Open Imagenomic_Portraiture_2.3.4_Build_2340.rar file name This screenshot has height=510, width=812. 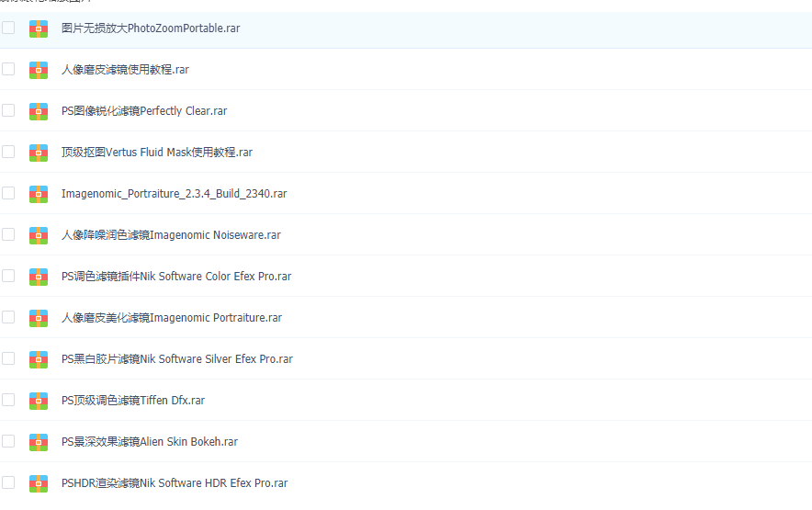click(x=174, y=194)
